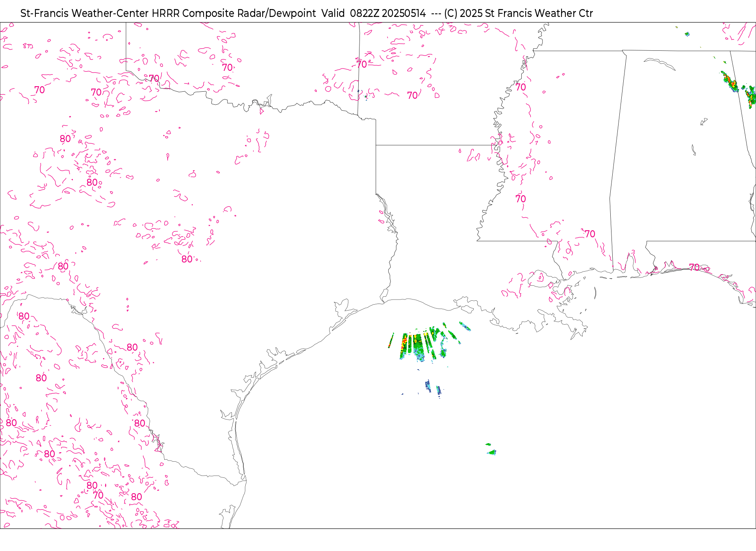Click the 'HRRR Composite Radar/Dewpoint' title text
756x551 pixels.
[234, 13]
